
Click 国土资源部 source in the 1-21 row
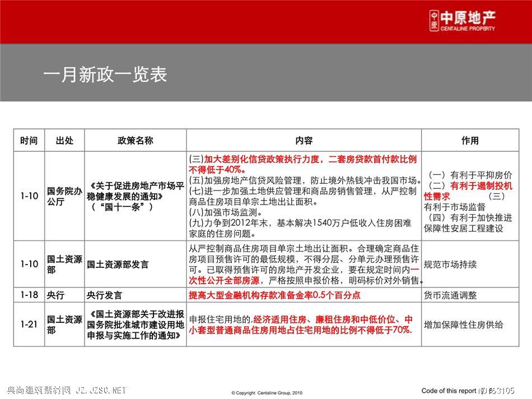64,324
